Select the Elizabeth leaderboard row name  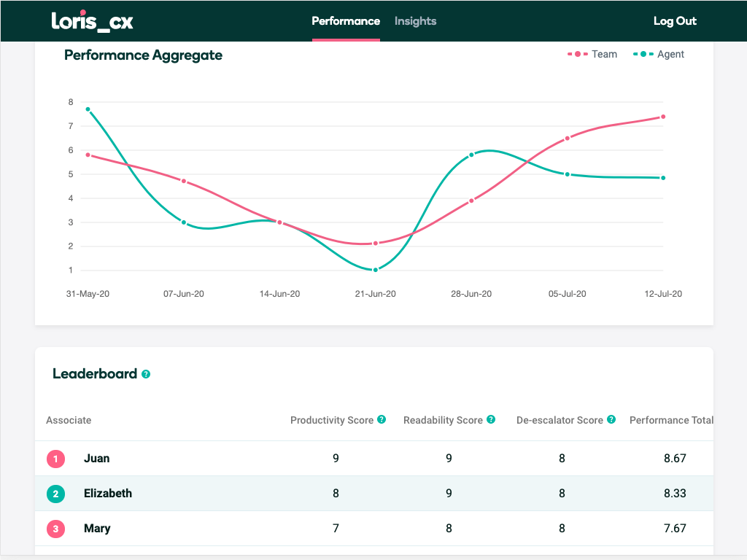pyautogui.click(x=108, y=494)
